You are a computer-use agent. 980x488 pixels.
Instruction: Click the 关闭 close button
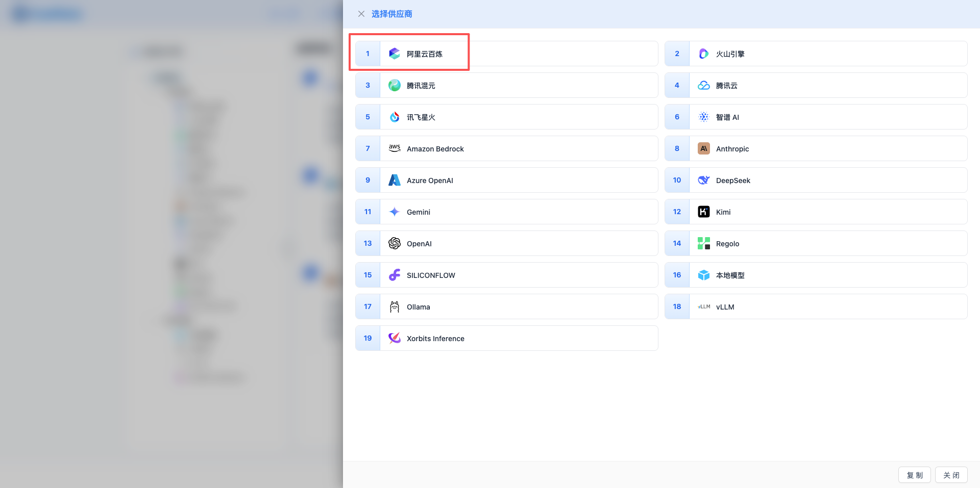click(950, 475)
